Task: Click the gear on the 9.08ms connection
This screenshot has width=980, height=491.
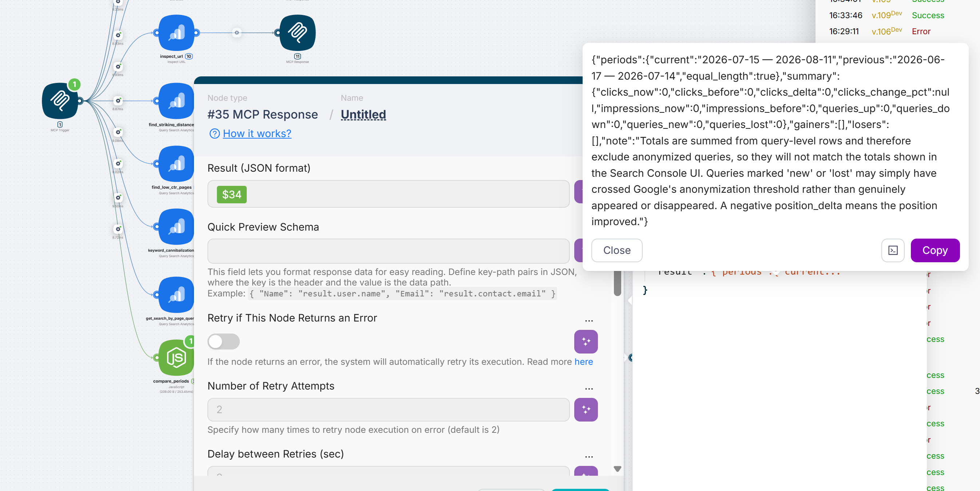Action: pos(118,132)
